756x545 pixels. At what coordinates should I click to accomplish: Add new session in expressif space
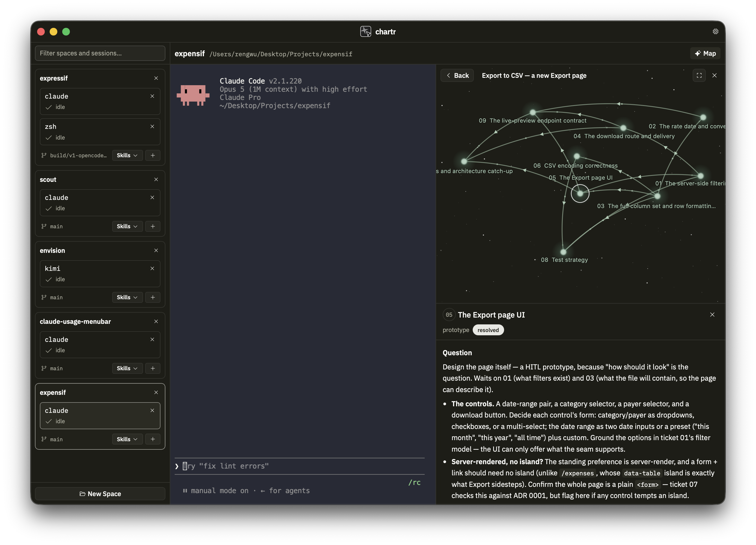pyautogui.click(x=153, y=155)
